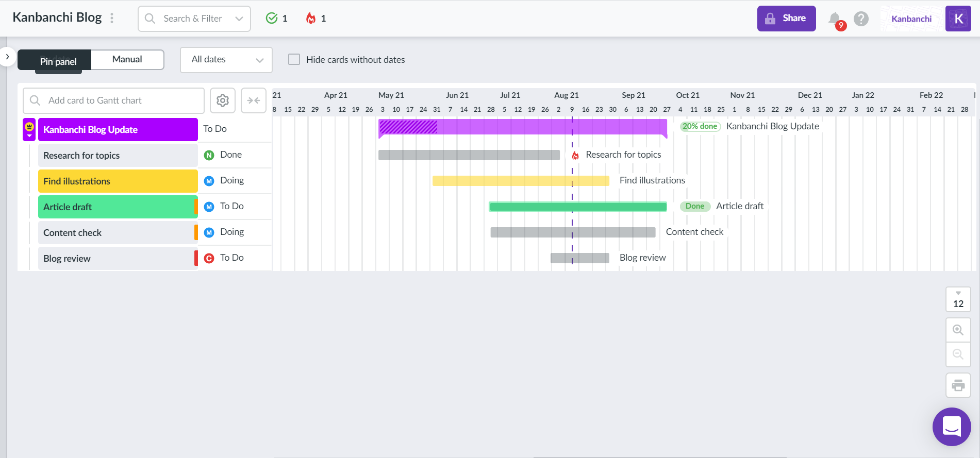Print the Gantt chart
The width and height of the screenshot is (980, 458).
pyautogui.click(x=958, y=385)
